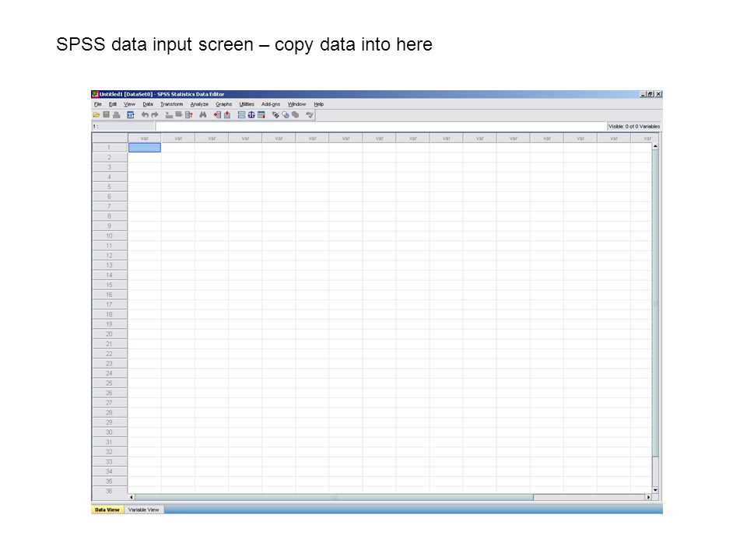747x560 pixels.
Task: Open the Add-ons menu
Action: [271, 104]
